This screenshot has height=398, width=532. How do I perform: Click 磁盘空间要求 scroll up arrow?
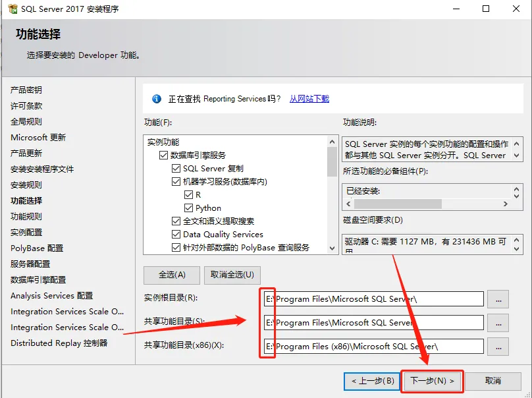516,240
